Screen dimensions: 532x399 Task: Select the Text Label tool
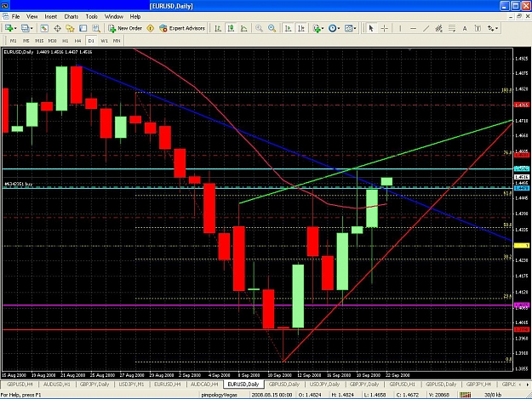click(x=478, y=28)
